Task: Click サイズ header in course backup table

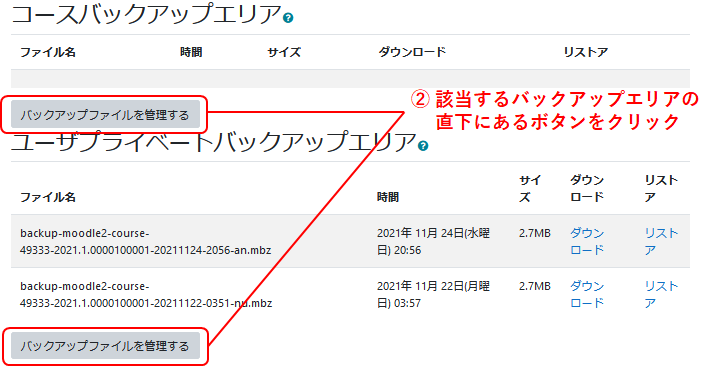Action: 284,52
